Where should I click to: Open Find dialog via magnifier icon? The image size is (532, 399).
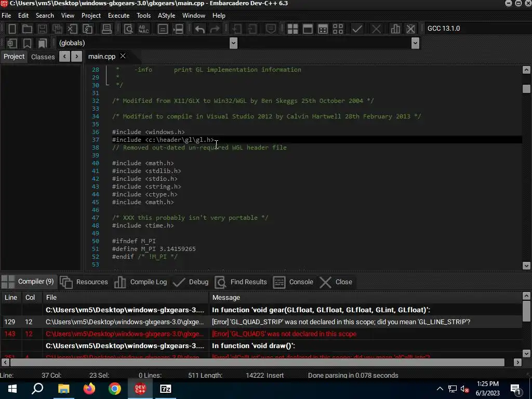(128, 29)
